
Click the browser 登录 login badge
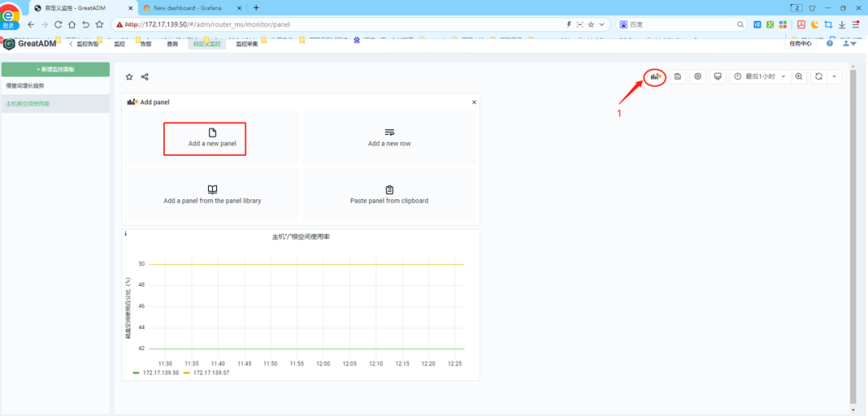9,26
